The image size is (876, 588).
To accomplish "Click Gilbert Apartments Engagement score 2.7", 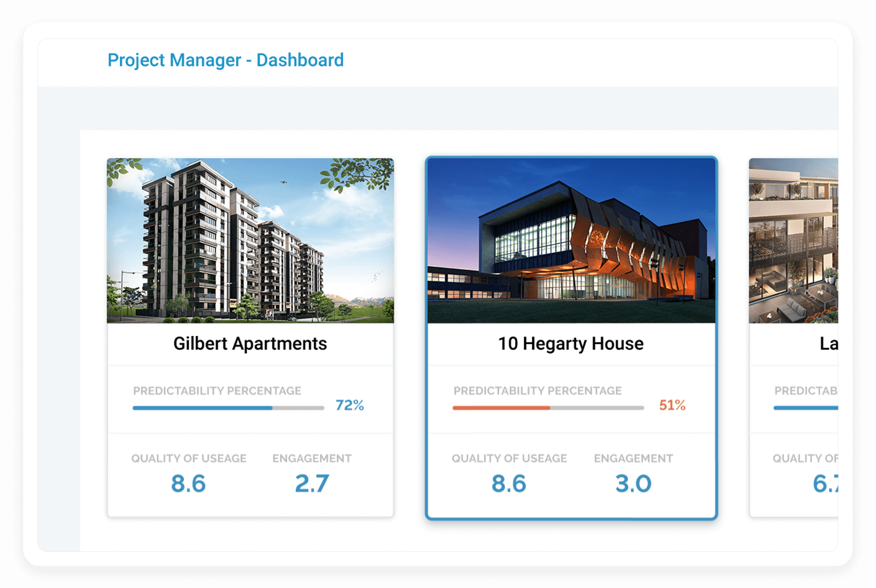I will 312,483.
